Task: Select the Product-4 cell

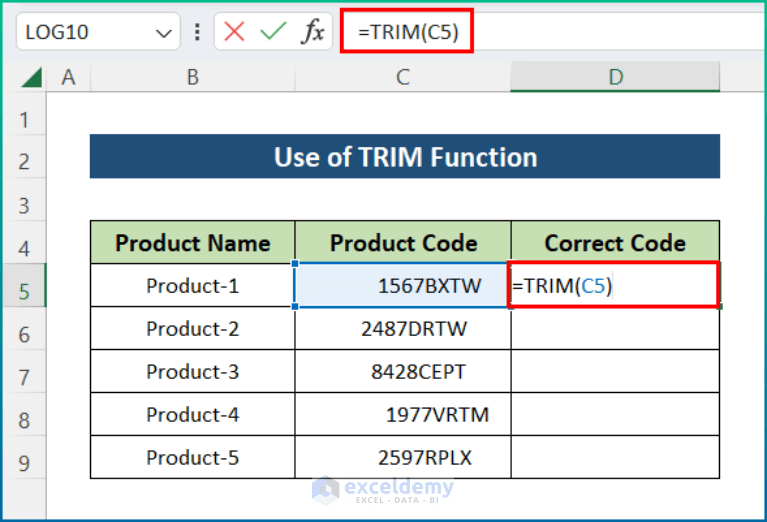Action: [x=193, y=414]
